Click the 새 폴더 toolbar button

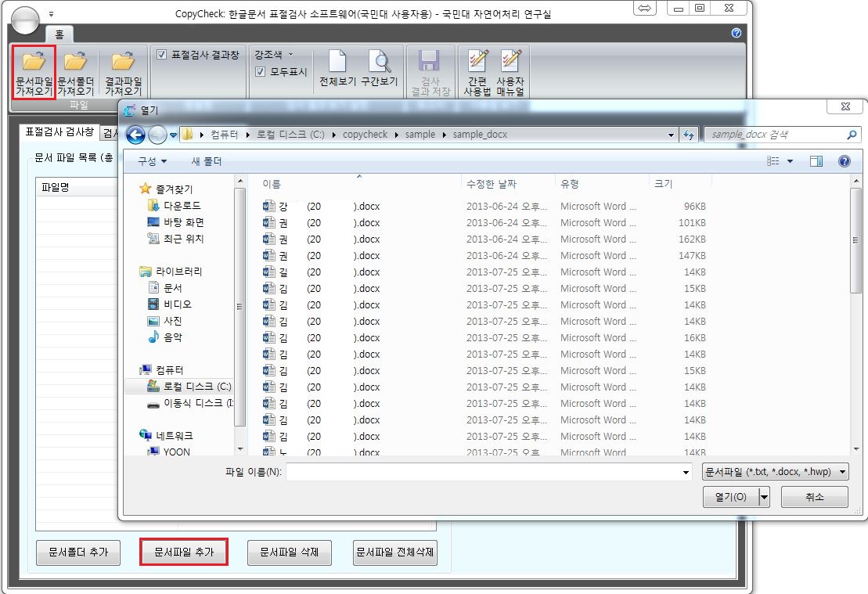tap(207, 161)
